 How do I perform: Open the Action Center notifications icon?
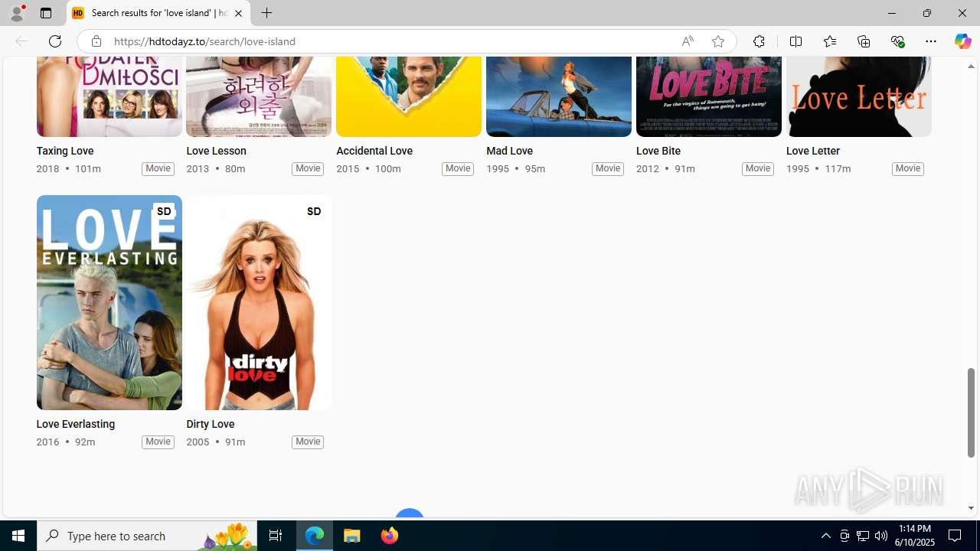pyautogui.click(x=955, y=536)
